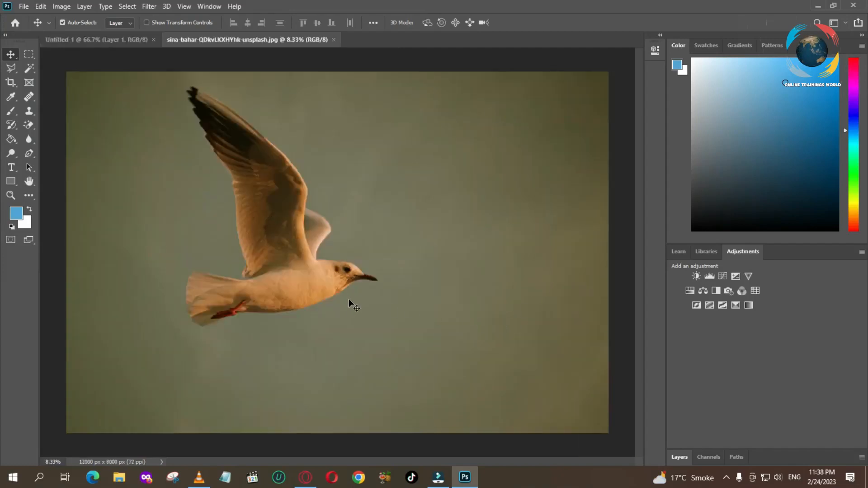Add a Levels adjustment
Screen dimensions: 868x488
(709, 276)
